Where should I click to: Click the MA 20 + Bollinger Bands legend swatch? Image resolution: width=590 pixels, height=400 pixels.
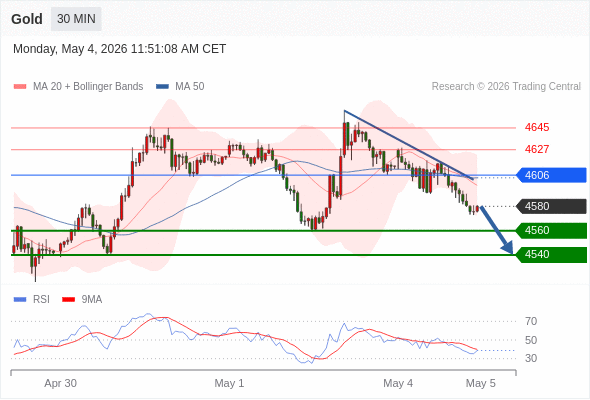20,87
